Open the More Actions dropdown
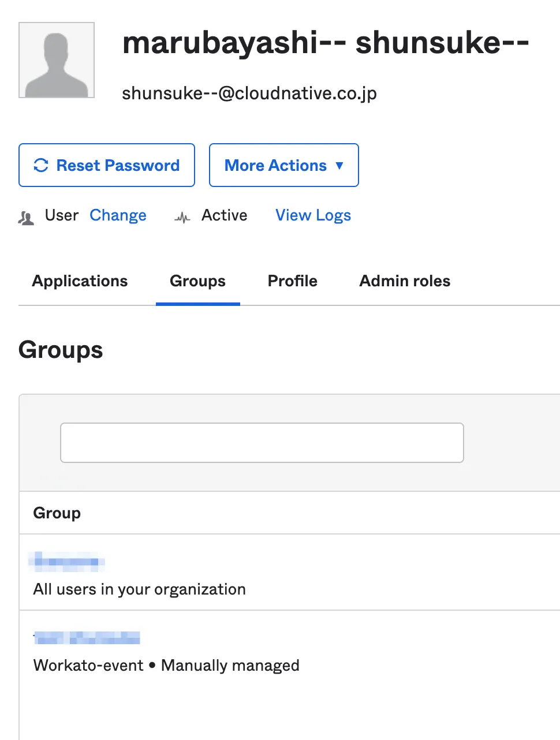 [283, 166]
